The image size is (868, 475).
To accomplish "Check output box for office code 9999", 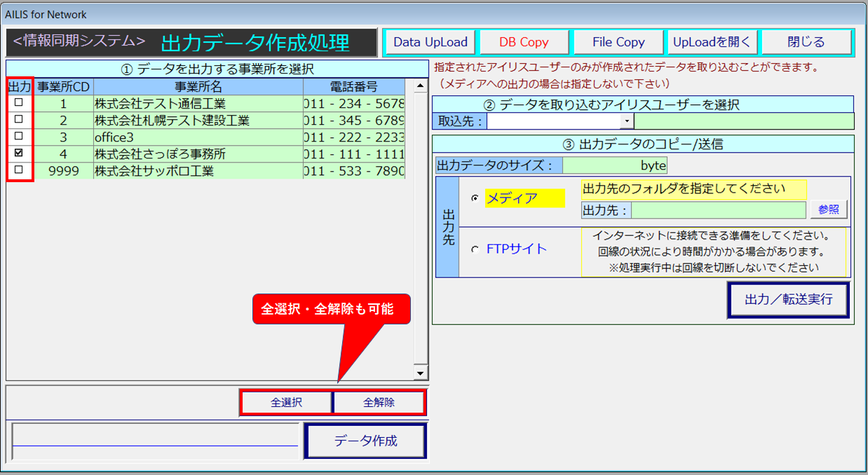I will click(19, 170).
